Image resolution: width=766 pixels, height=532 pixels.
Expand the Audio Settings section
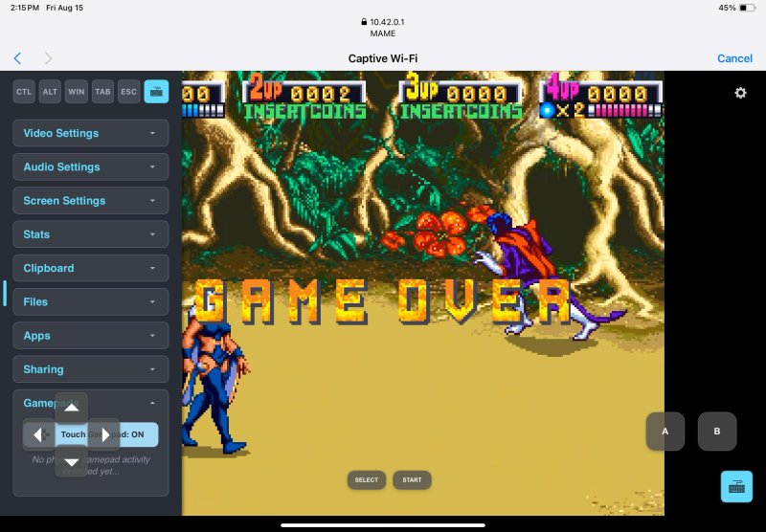91,166
